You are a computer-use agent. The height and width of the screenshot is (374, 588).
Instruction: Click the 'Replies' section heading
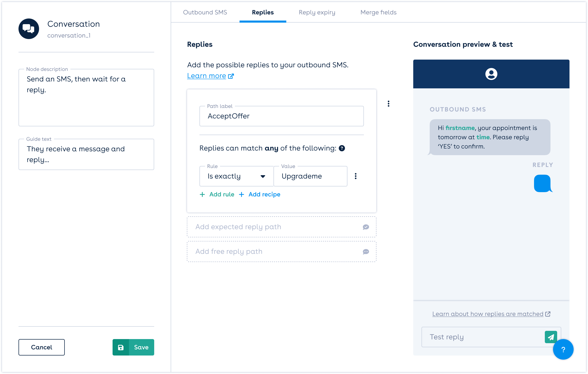[200, 44]
